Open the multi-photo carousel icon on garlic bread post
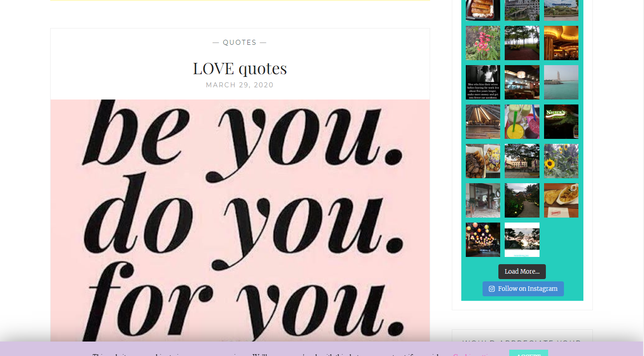The image size is (644, 356). tap(573, 188)
